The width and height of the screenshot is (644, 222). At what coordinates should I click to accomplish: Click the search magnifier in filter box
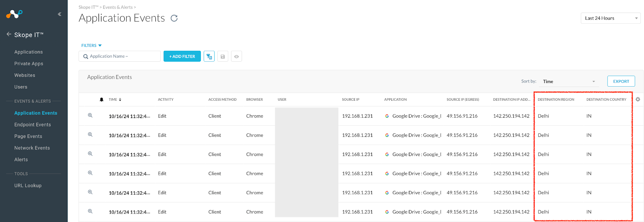tap(86, 56)
